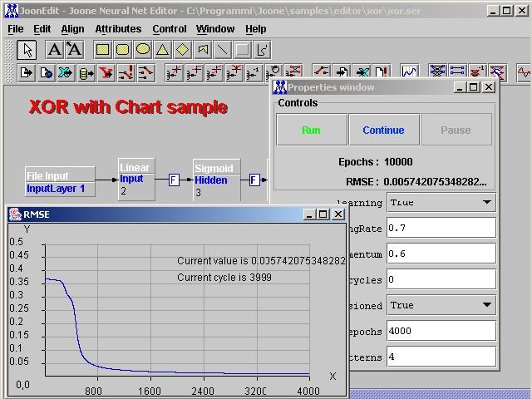The width and height of the screenshot is (532, 399).
Task: Select the F synapse between Input and Hidden
Action: [174, 180]
